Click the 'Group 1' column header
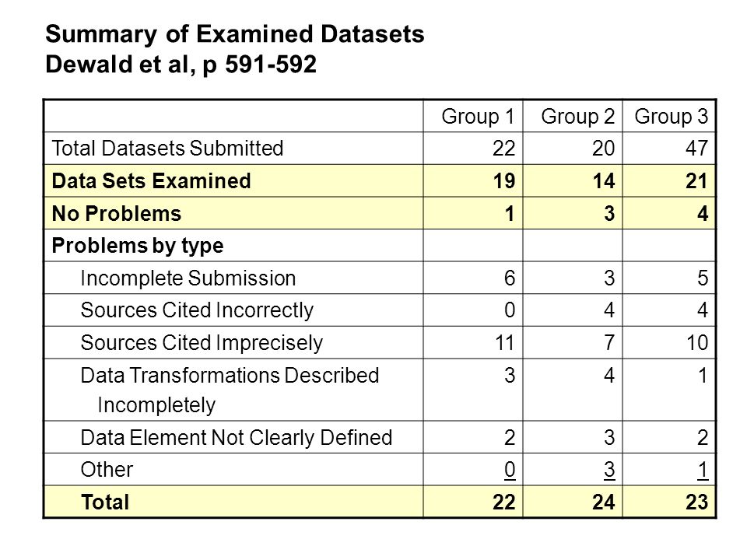The height and width of the screenshot is (560, 747). coord(478,116)
